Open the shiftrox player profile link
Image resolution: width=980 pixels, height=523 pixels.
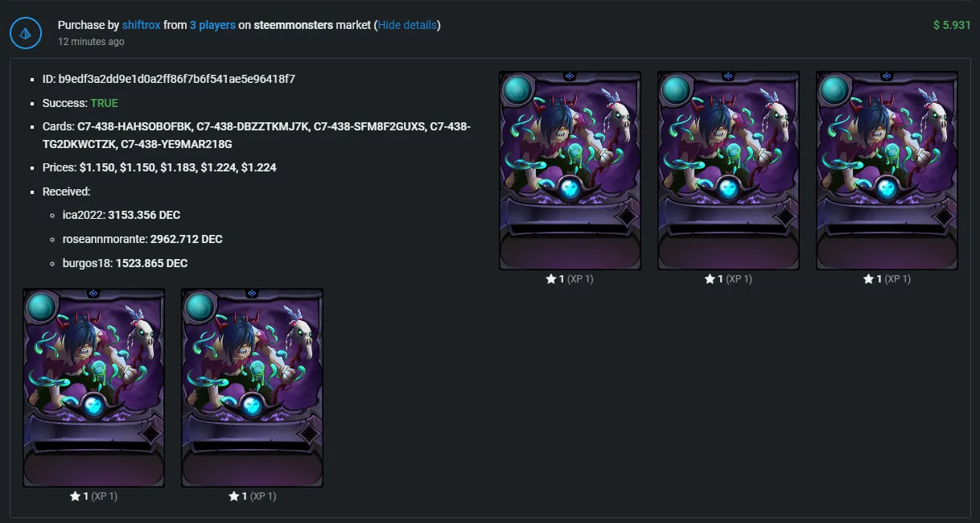coord(141,25)
